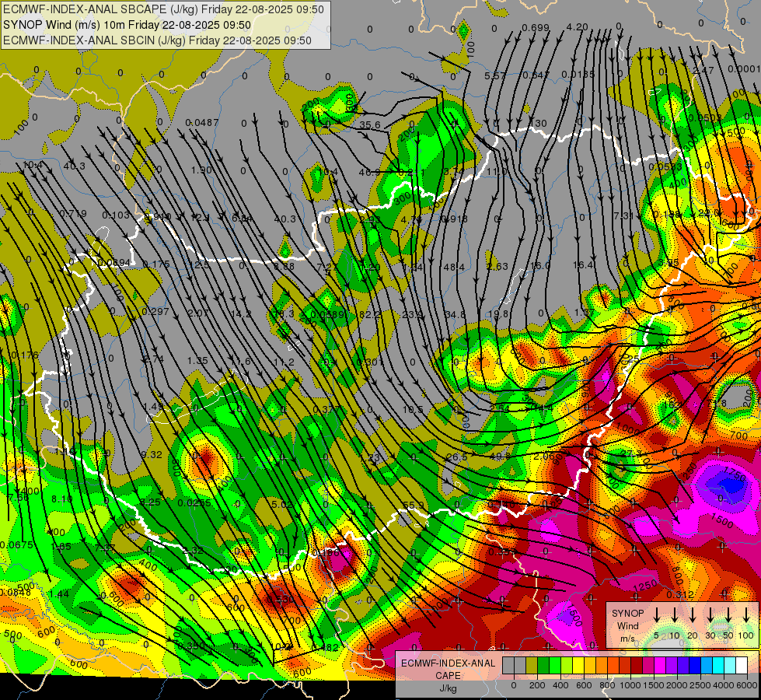Click the SBCIN title line in header box
The image size is (761, 700).
[x=157, y=40]
